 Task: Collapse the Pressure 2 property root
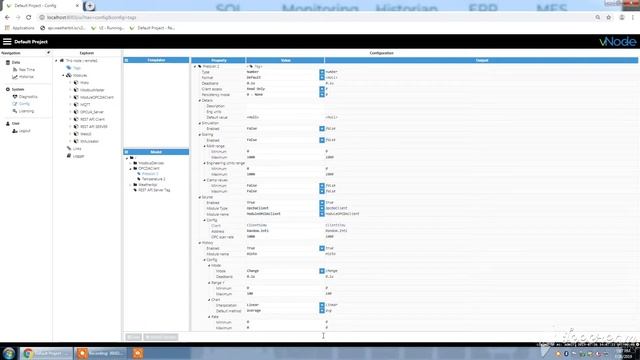(195, 66)
